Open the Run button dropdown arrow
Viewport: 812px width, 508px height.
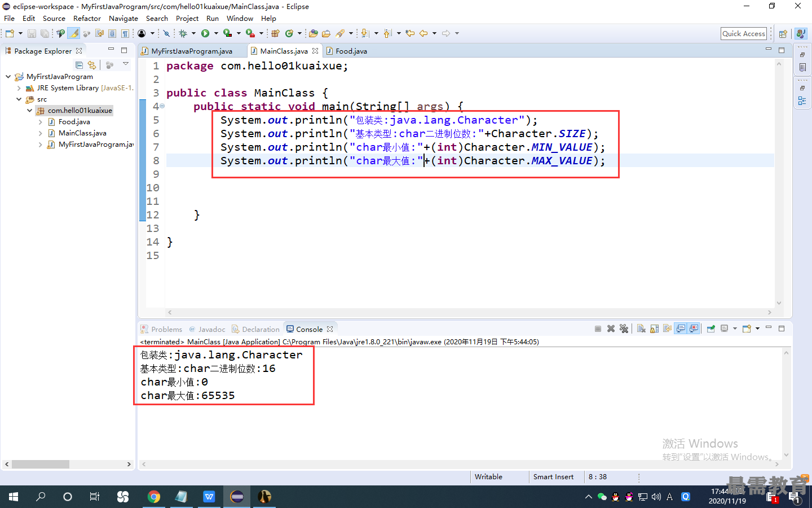point(216,33)
